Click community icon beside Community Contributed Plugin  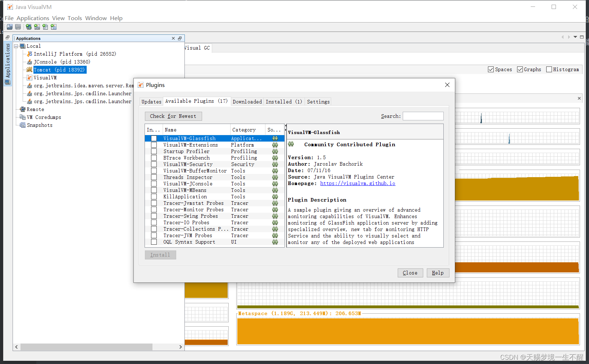[x=291, y=144]
